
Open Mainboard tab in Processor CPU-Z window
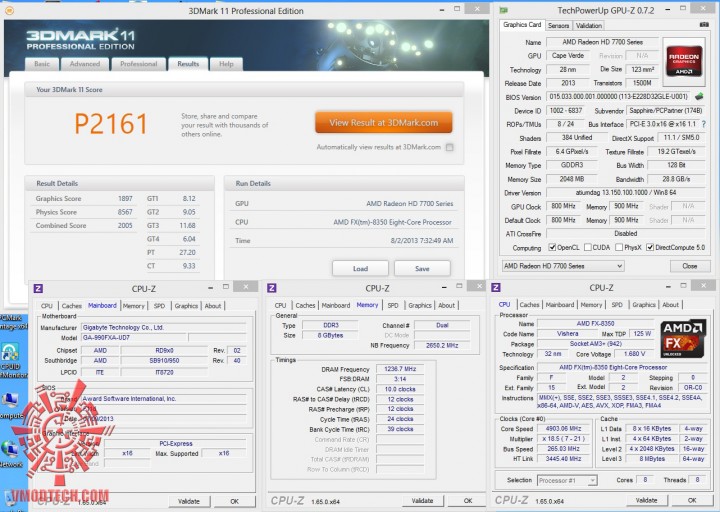pos(560,305)
